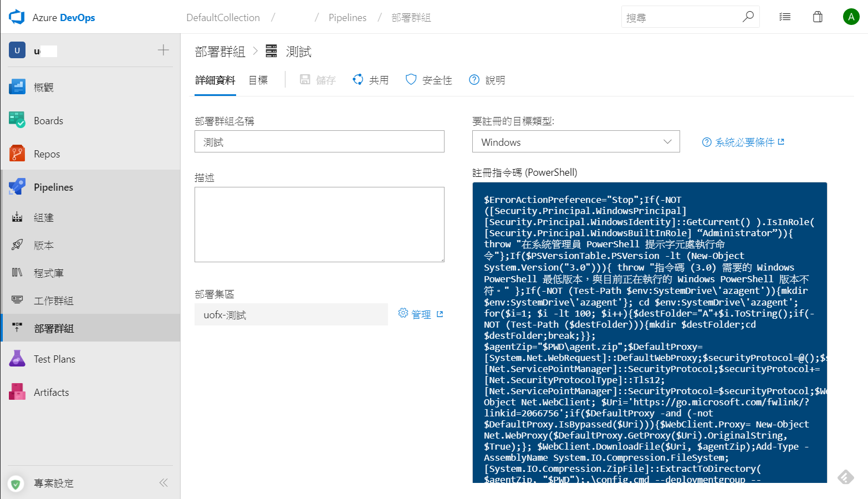This screenshot has height=499, width=868.
Task: Open 要註冊的目標類型 Windows dropdown
Action: (576, 141)
